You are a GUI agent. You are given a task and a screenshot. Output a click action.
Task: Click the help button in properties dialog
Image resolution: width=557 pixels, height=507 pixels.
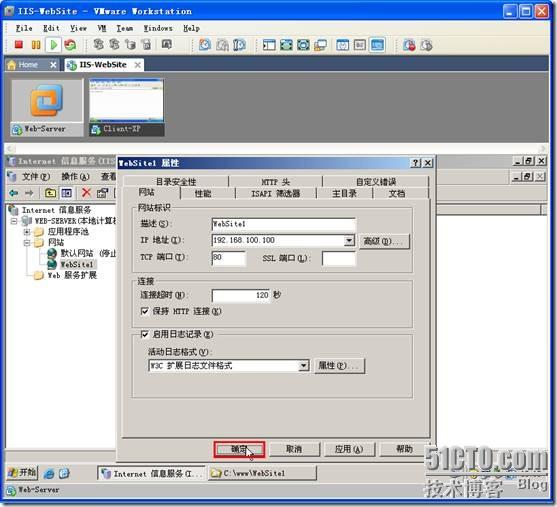pos(404,449)
